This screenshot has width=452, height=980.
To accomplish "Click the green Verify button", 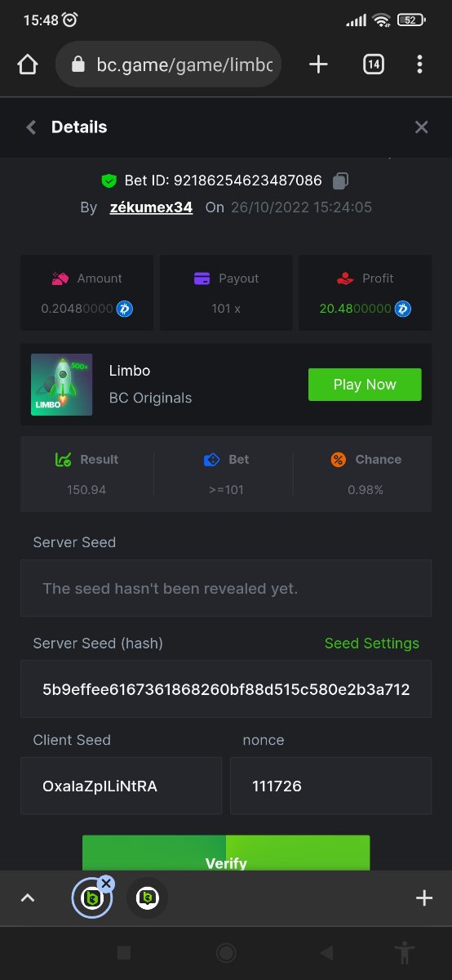I will (226, 853).
